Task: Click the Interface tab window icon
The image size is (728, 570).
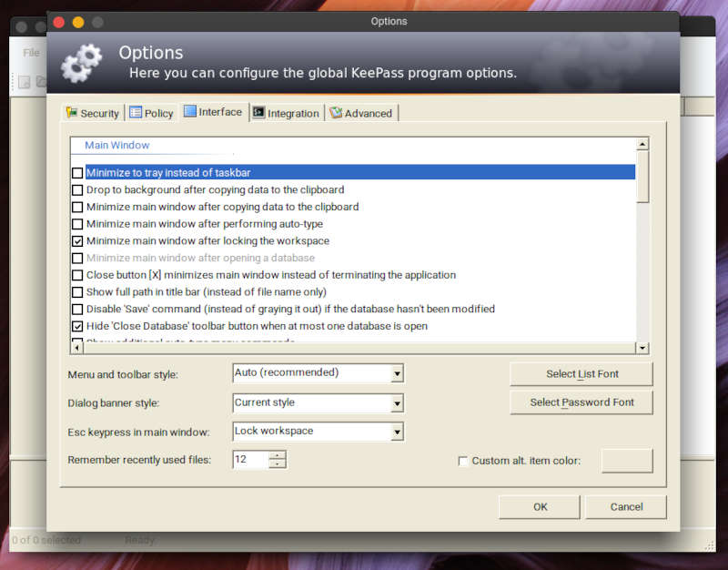Action: pyautogui.click(x=189, y=111)
